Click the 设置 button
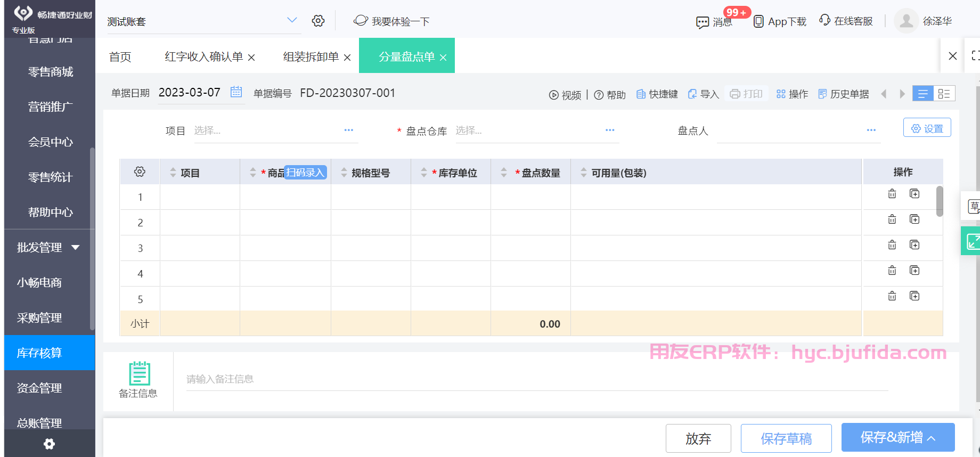Image resolution: width=980 pixels, height=457 pixels. point(927,128)
